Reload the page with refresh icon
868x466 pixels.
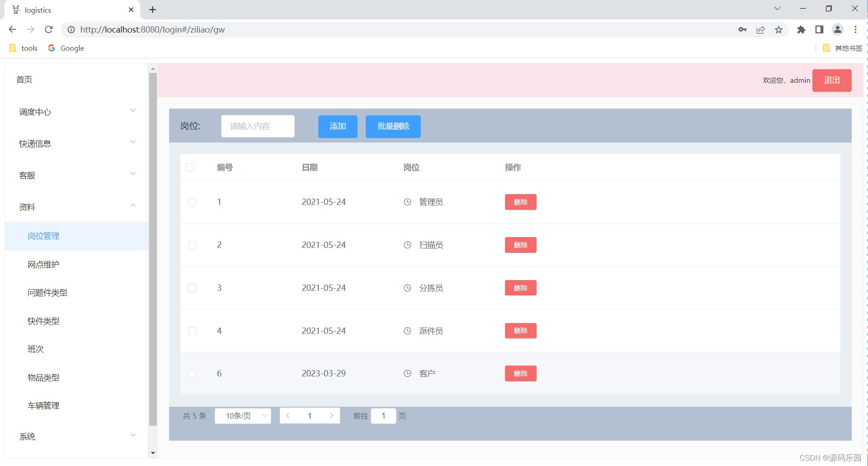click(49, 29)
